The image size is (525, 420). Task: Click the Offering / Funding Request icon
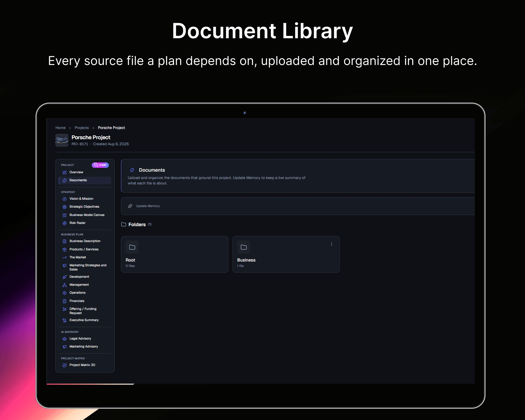(x=65, y=309)
